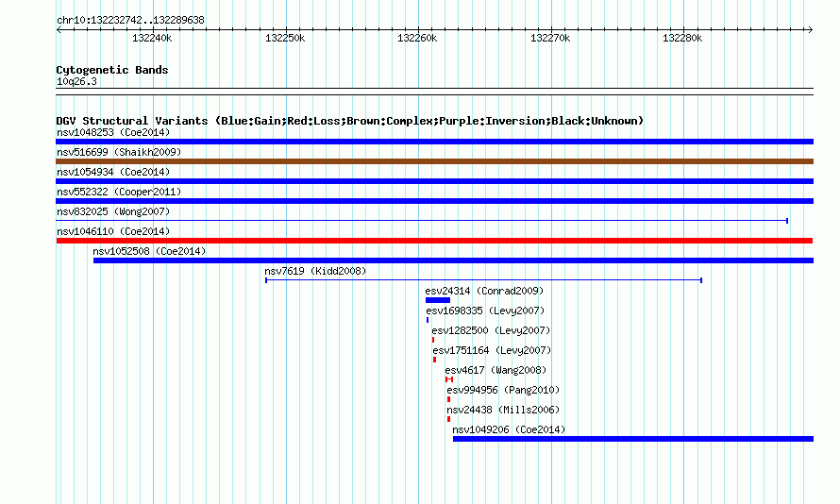
Task: Click the Cytogenetic Bands track title
Action: (x=112, y=70)
